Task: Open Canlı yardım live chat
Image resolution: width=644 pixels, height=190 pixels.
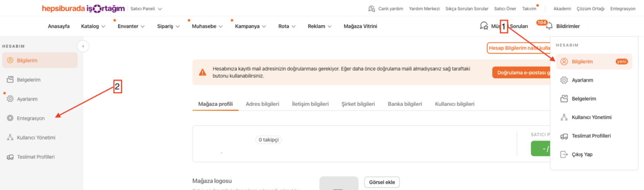Action: (385, 9)
